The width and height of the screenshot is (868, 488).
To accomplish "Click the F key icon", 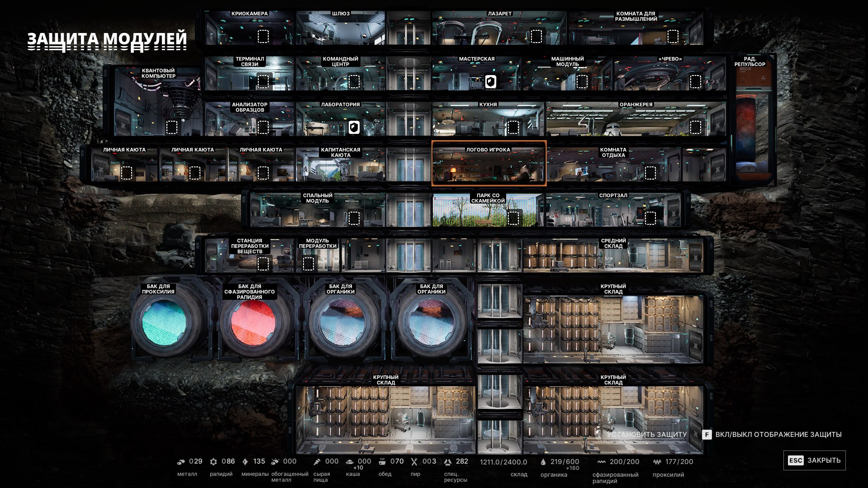I will (x=707, y=435).
